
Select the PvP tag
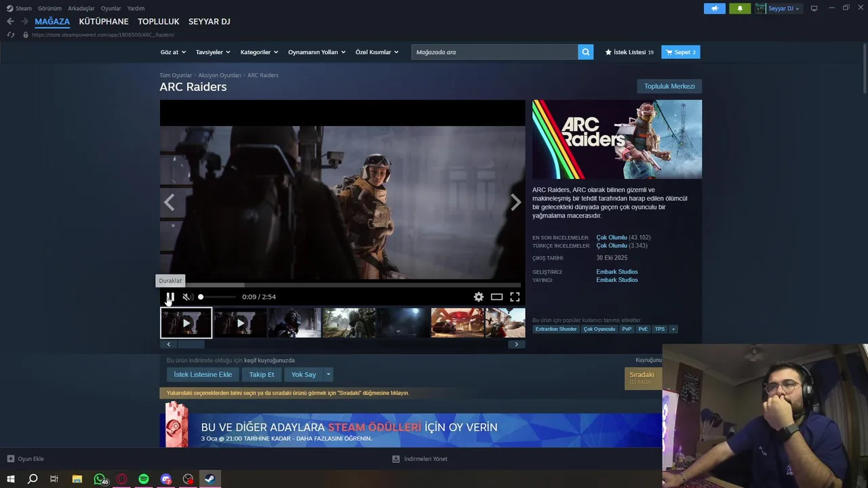[627, 329]
